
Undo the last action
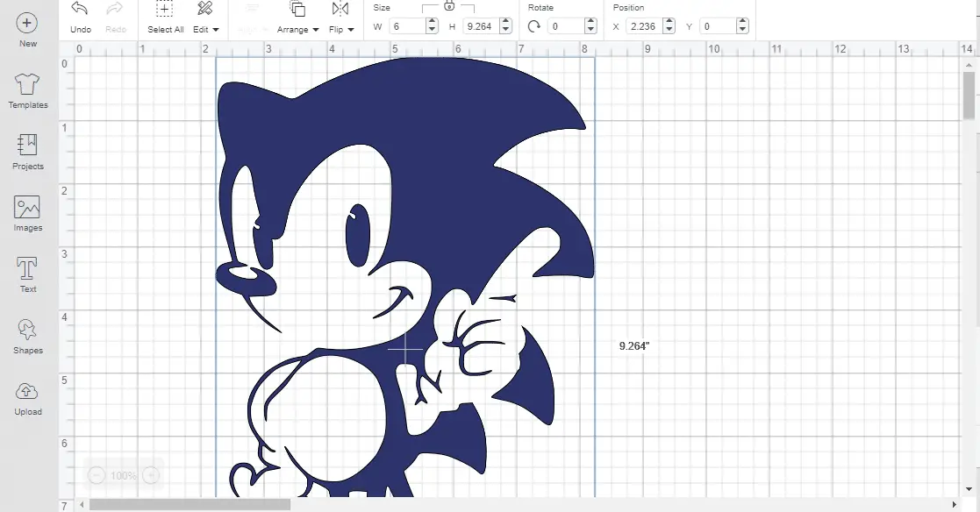81,18
